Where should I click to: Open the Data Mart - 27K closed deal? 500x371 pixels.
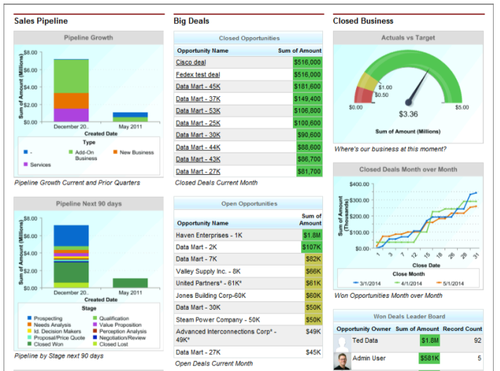[x=198, y=172]
